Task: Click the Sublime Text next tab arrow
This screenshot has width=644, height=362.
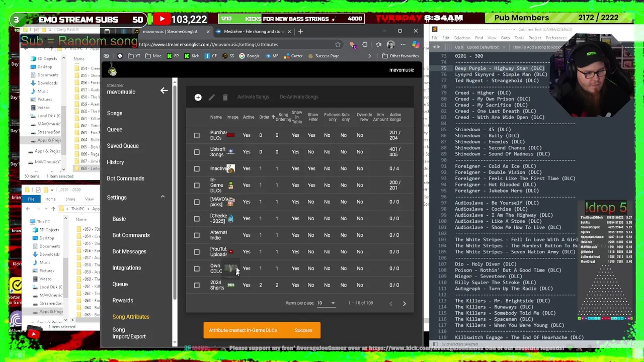Action: pos(439,47)
